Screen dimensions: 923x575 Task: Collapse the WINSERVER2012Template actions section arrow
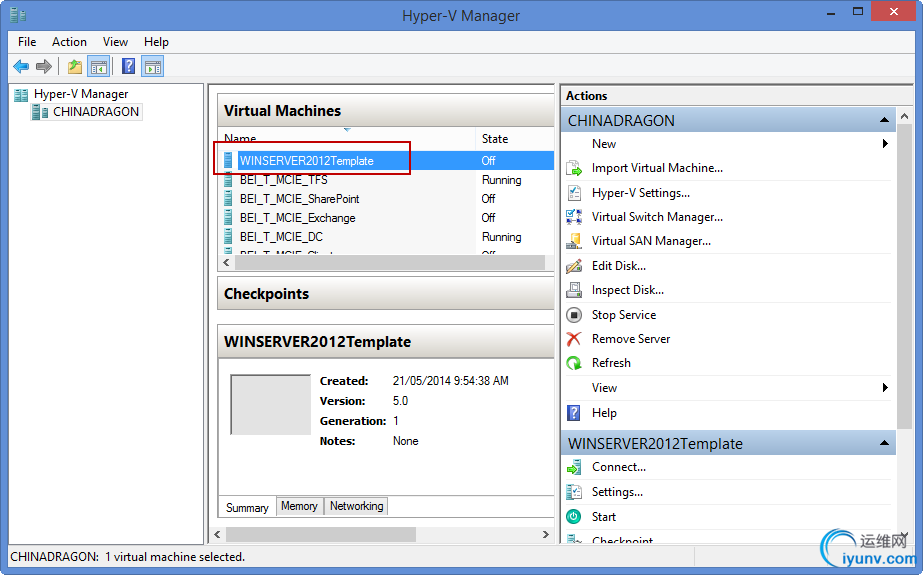[x=884, y=443]
